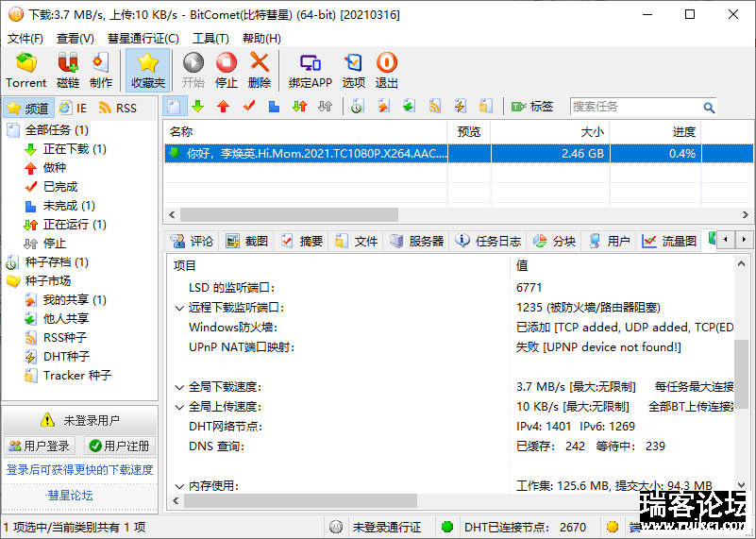Stop the task with 停止 button
756x539 pixels.
[227, 71]
